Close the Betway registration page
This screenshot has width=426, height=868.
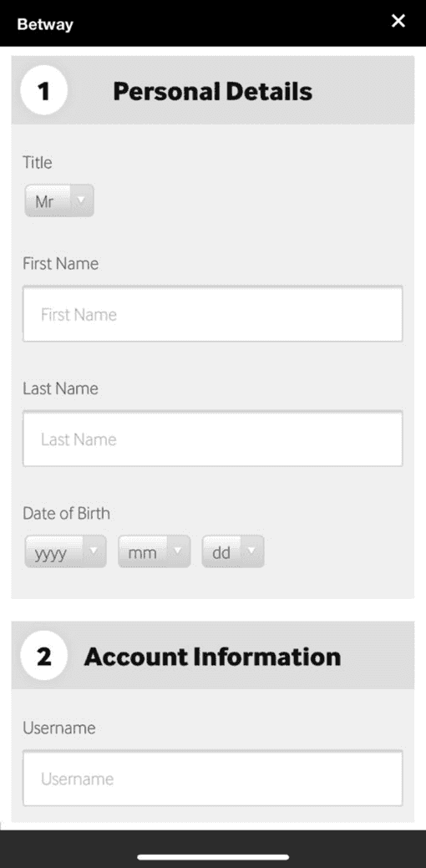(x=398, y=21)
